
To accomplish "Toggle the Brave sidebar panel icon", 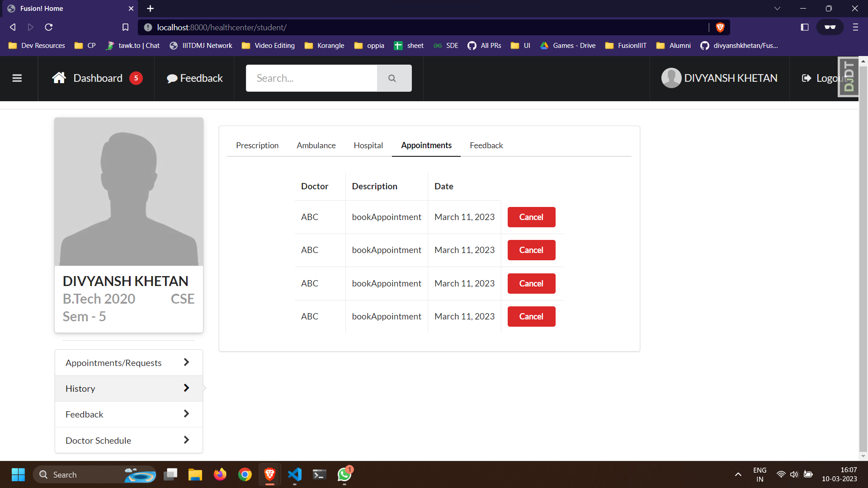I will point(805,28).
